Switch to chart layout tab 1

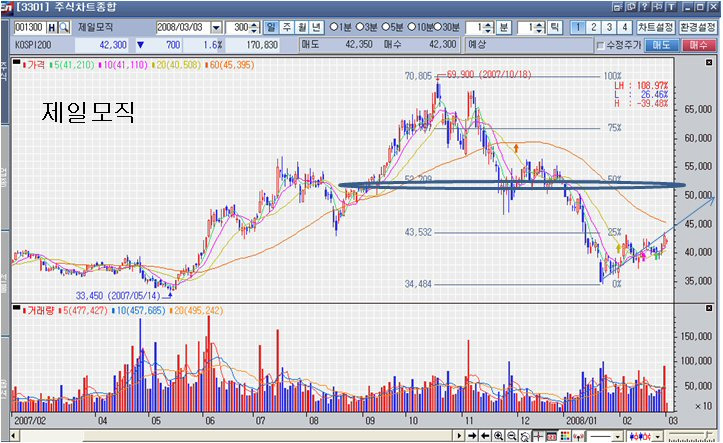578,28
